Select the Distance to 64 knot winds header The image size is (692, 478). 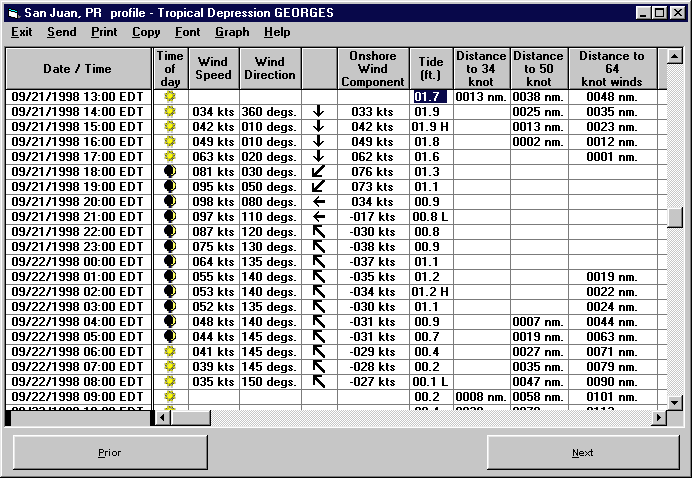click(x=613, y=69)
